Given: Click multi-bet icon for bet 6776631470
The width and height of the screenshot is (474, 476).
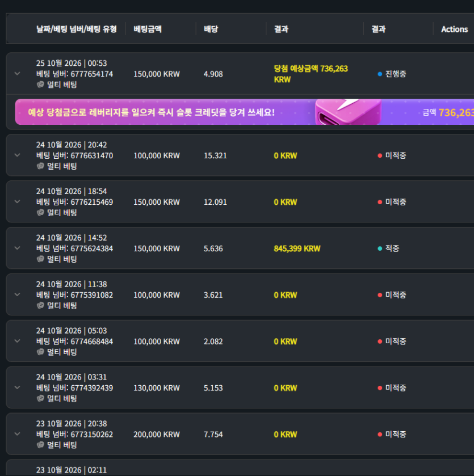Looking at the screenshot, I should [40, 166].
